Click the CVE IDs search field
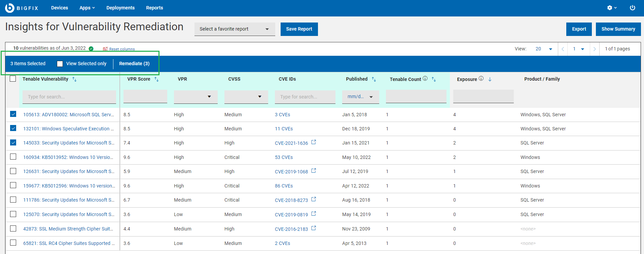The image size is (644, 254). coord(305,97)
